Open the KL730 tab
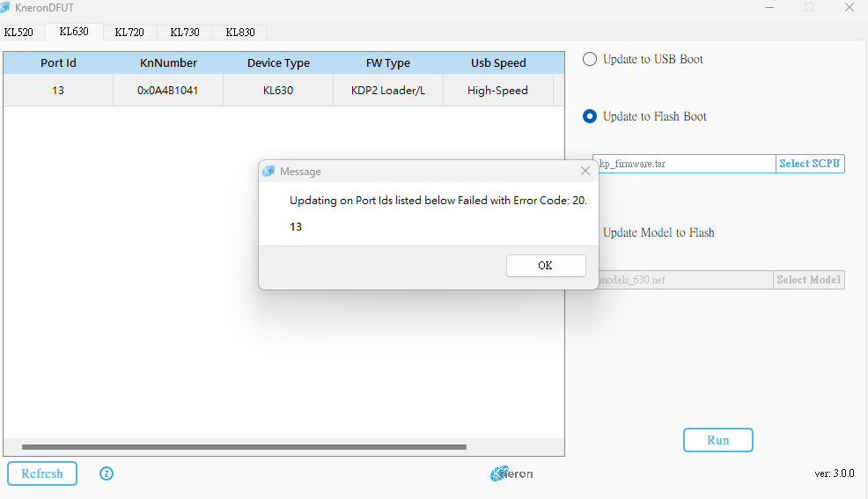This screenshot has height=499, width=868. pos(185,32)
